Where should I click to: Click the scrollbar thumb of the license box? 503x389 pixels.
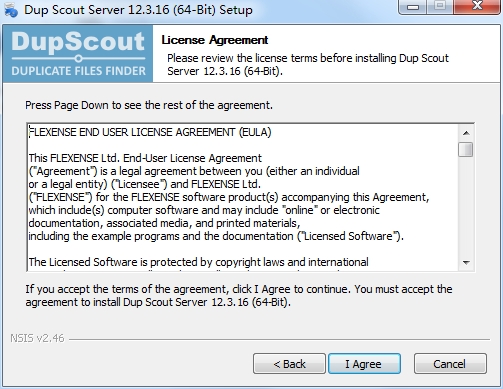[x=466, y=149]
